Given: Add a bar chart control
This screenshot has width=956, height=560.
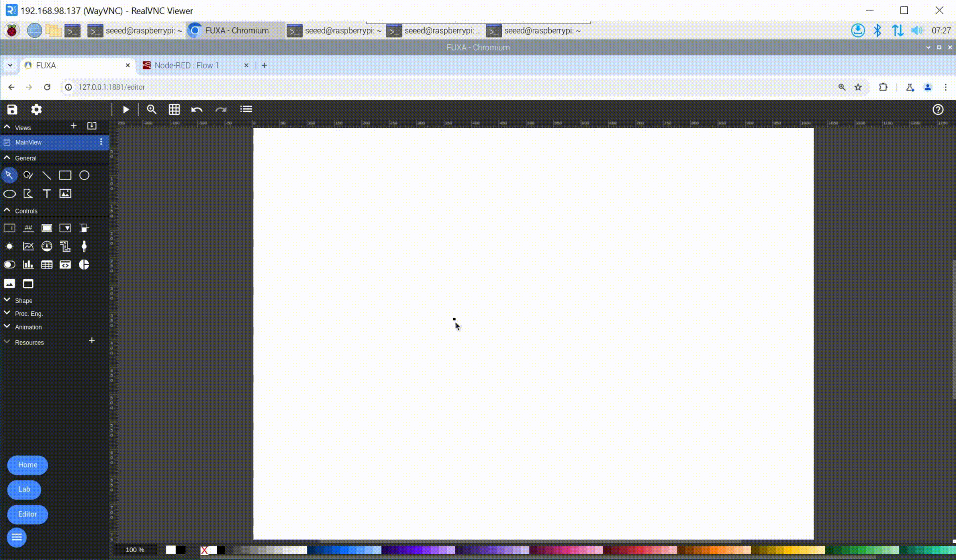Looking at the screenshot, I should click(28, 265).
